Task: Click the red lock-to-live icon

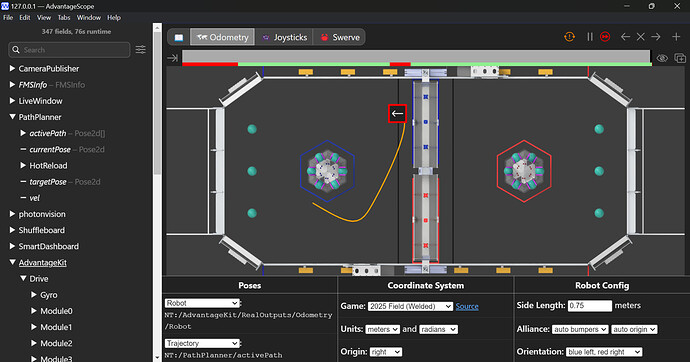Action: (x=605, y=37)
